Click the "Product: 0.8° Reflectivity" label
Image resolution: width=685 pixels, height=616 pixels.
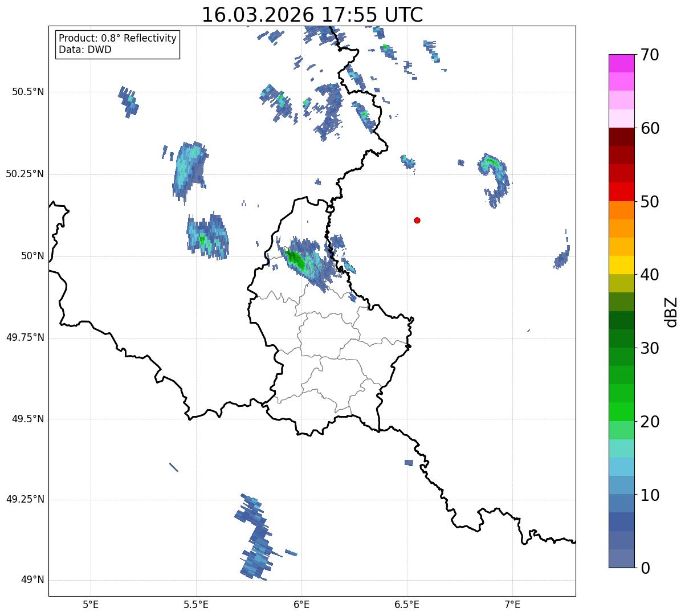[x=118, y=38]
